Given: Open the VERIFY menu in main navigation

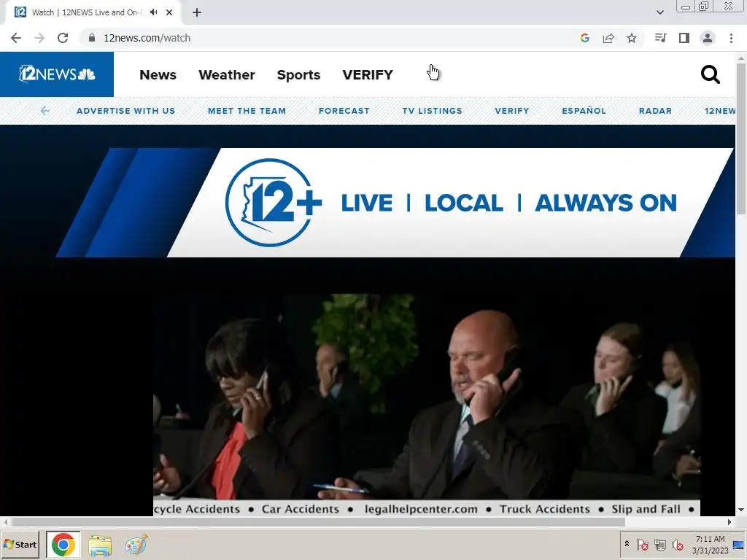Looking at the screenshot, I should 368,75.
